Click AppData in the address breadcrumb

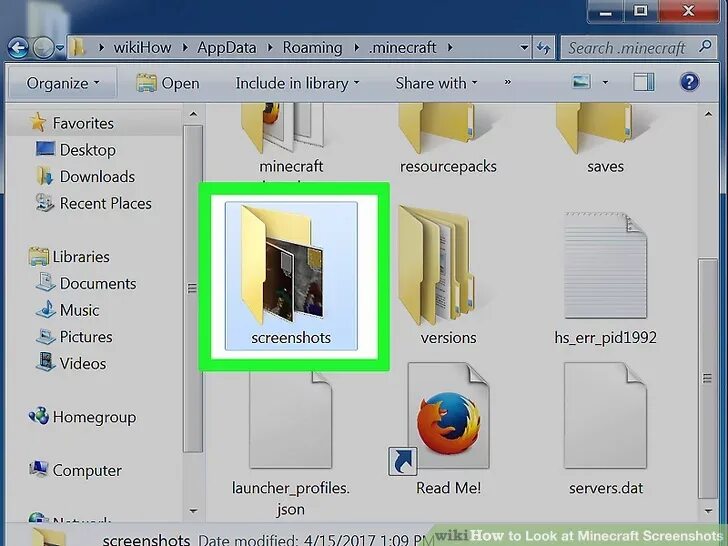[227, 47]
